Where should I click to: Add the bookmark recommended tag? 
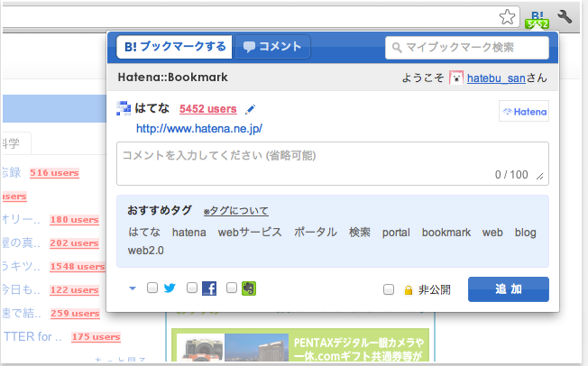[446, 233]
